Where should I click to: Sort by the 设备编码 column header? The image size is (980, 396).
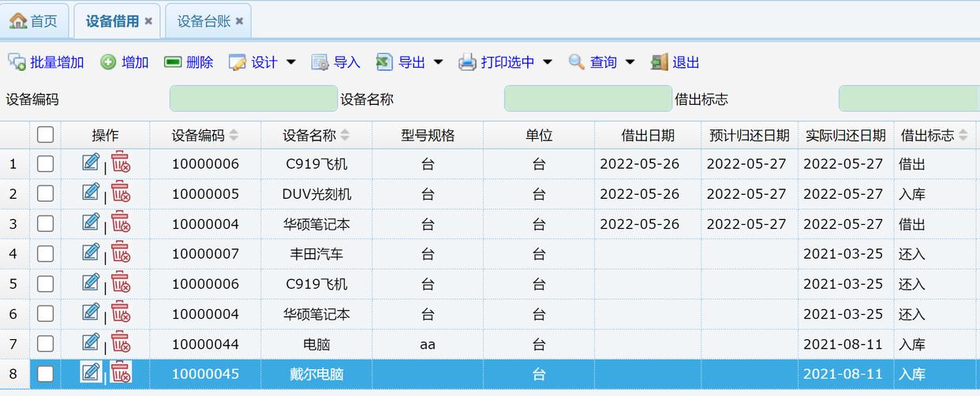point(198,136)
